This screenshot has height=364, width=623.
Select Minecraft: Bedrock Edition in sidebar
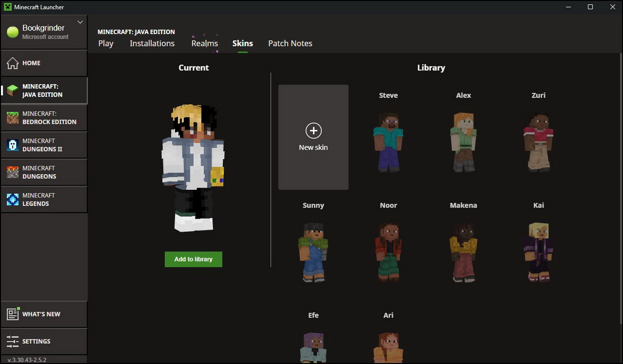pyautogui.click(x=44, y=118)
